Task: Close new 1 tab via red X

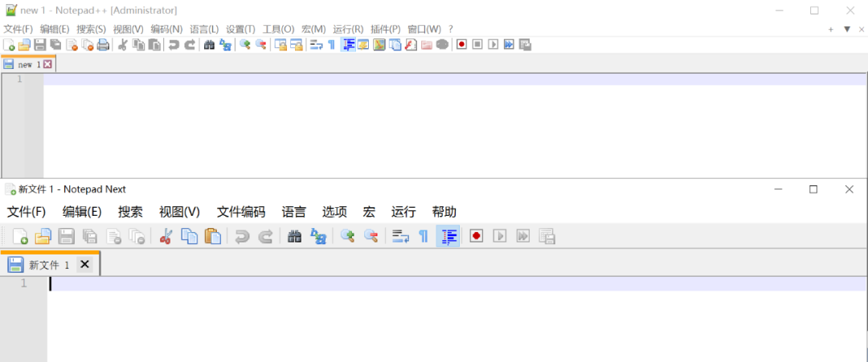Action: (47, 64)
